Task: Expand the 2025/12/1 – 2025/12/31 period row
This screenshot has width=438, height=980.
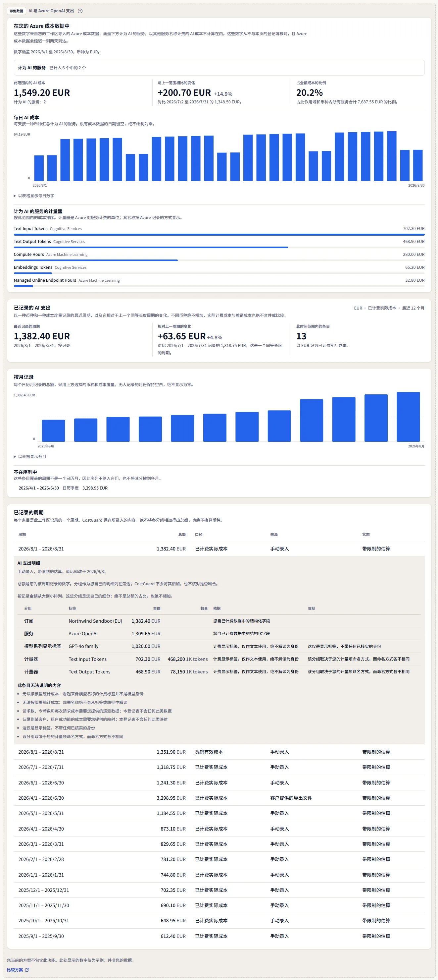Action: [x=219, y=890]
